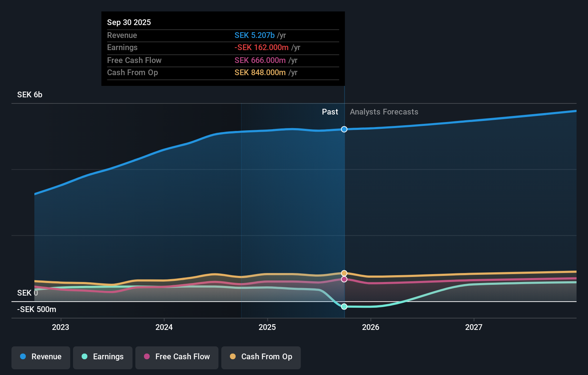Toggle the Earnings legend button
Screen dimensions: 588x375
pos(103,357)
